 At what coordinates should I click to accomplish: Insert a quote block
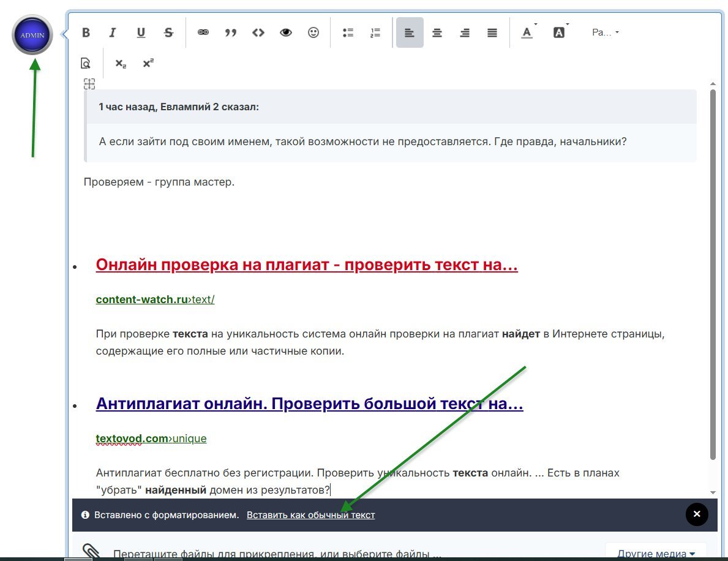click(x=231, y=32)
